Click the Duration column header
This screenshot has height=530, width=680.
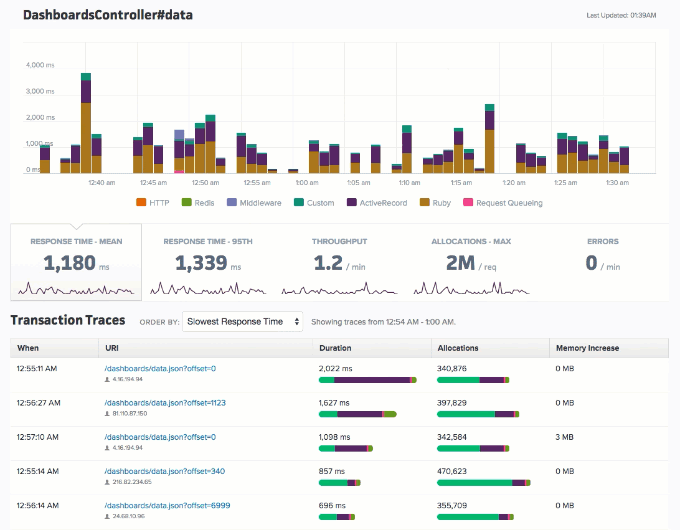tap(335, 348)
